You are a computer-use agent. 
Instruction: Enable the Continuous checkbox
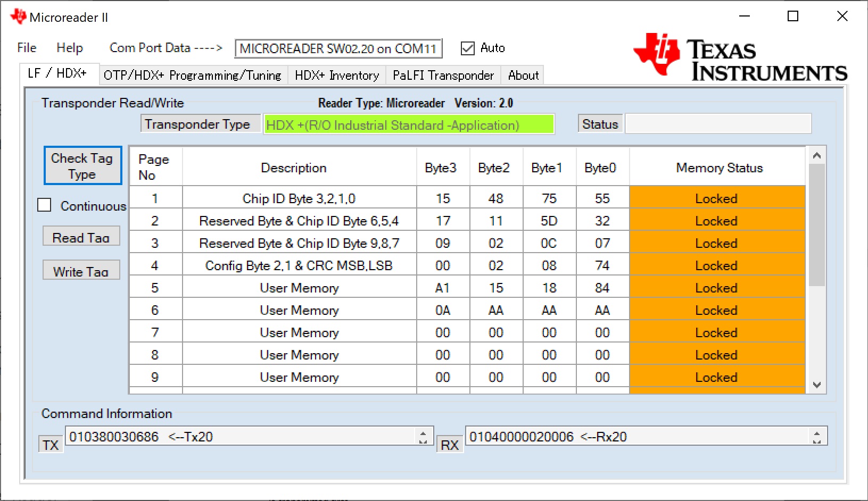[x=44, y=205]
